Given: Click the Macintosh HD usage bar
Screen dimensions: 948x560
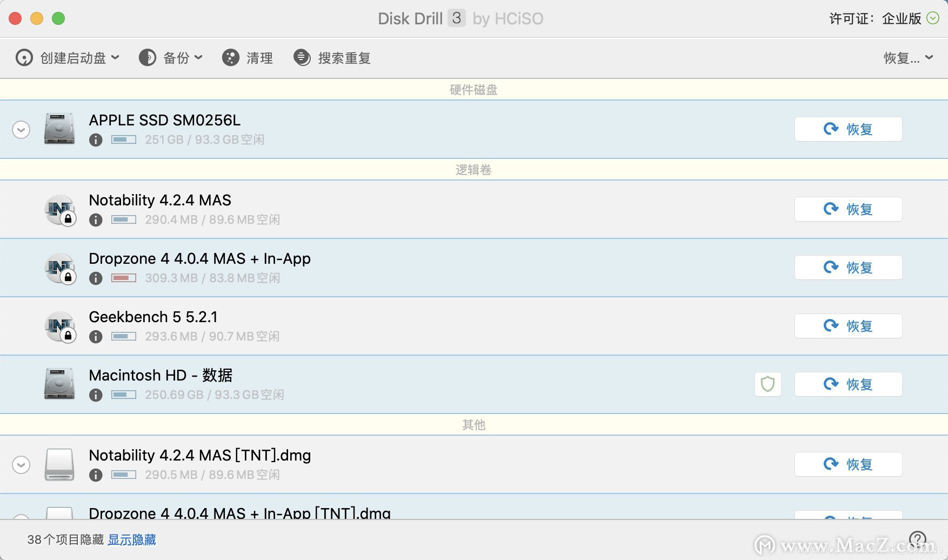Looking at the screenshot, I should pos(124,395).
